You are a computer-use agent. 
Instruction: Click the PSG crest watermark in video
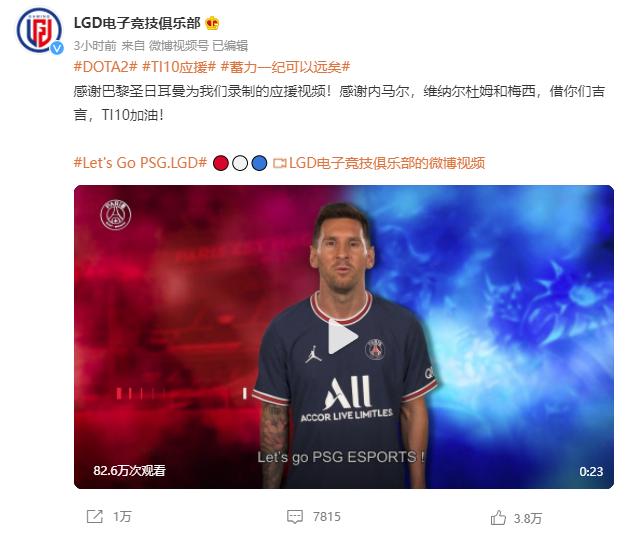pyautogui.click(x=115, y=215)
